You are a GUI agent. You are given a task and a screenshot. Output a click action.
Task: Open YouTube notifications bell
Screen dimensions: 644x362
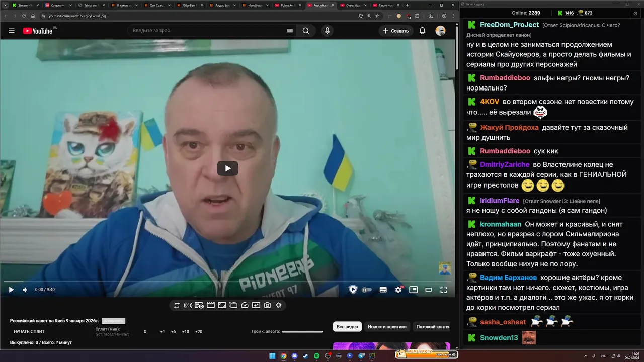[422, 31]
